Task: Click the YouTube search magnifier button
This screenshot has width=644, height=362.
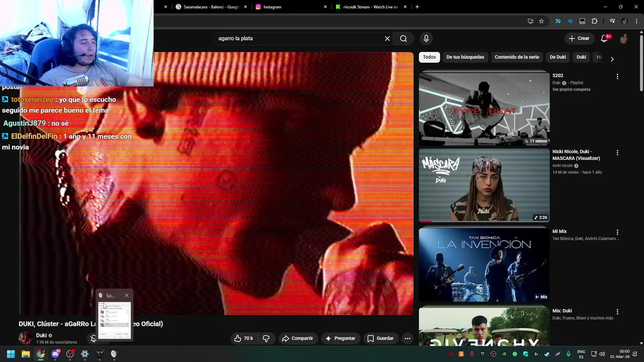Action: 404,38
